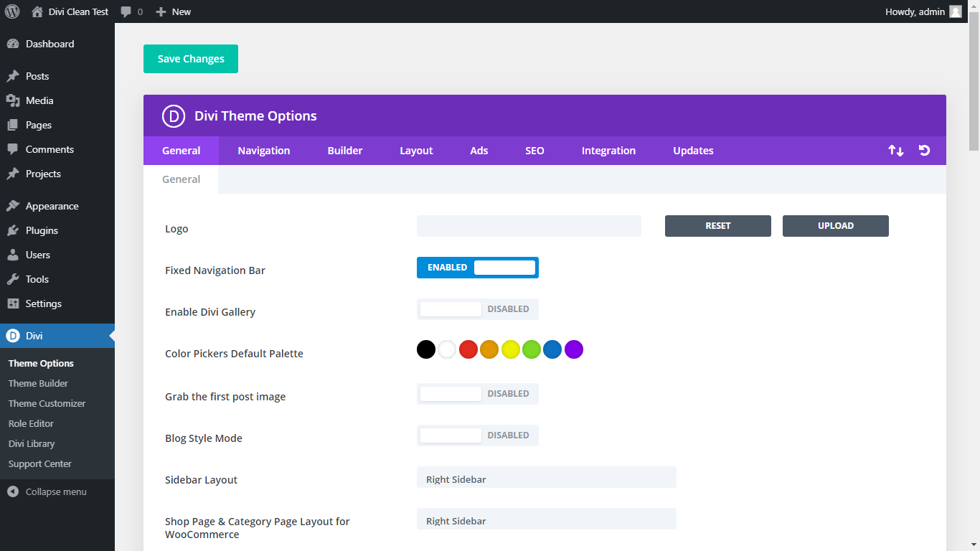Click the Media icon in sidebar
Image resolution: width=980 pixels, height=551 pixels.
click(x=13, y=100)
